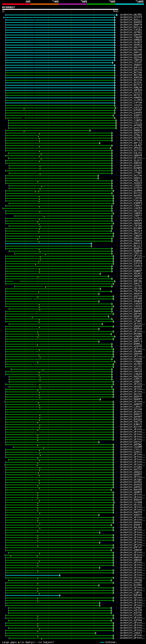Select the UniRef100_Q4PC11 label
Viewport: 146px width, 644px height.
click(131, 369)
